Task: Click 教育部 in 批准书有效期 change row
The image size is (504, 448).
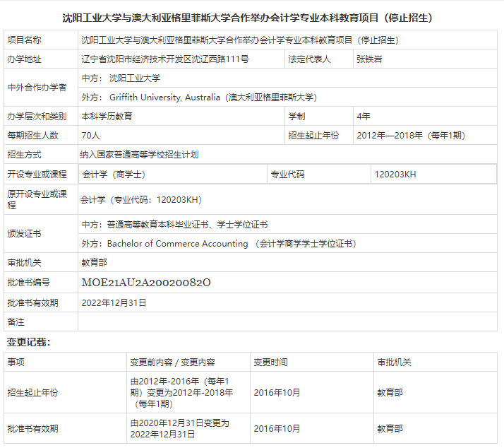Action: pyautogui.click(x=390, y=429)
